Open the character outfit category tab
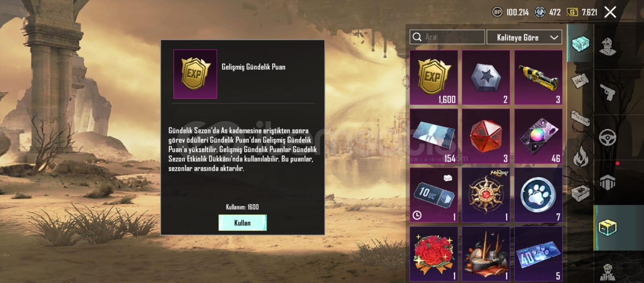Image resolution: width=644 pixels, height=283 pixels. click(607, 47)
